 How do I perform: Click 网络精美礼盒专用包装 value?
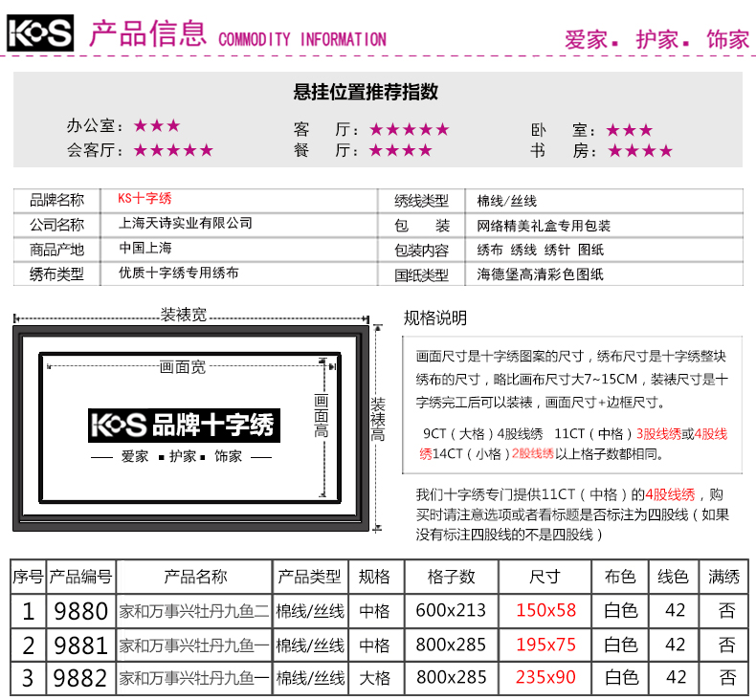point(544,226)
